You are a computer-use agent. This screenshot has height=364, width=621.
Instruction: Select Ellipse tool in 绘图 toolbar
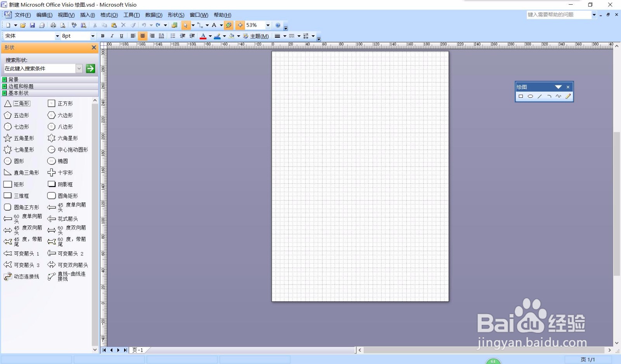tap(530, 96)
